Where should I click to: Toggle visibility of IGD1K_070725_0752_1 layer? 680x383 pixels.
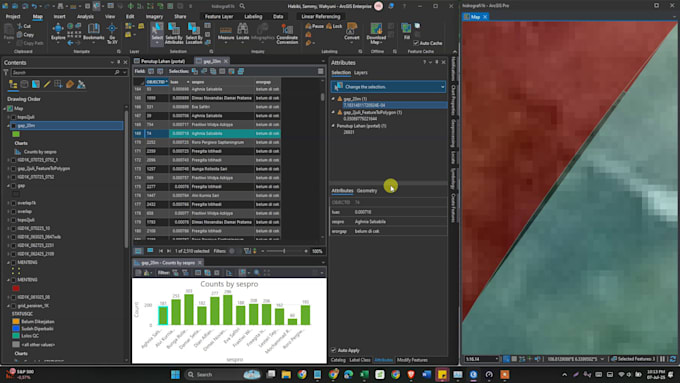tap(13, 160)
